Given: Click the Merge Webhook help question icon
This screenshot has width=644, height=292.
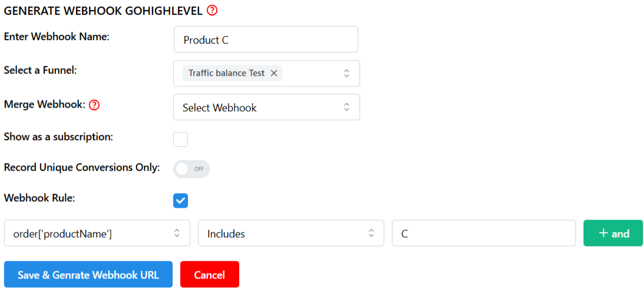Looking at the screenshot, I should pyautogui.click(x=95, y=105).
